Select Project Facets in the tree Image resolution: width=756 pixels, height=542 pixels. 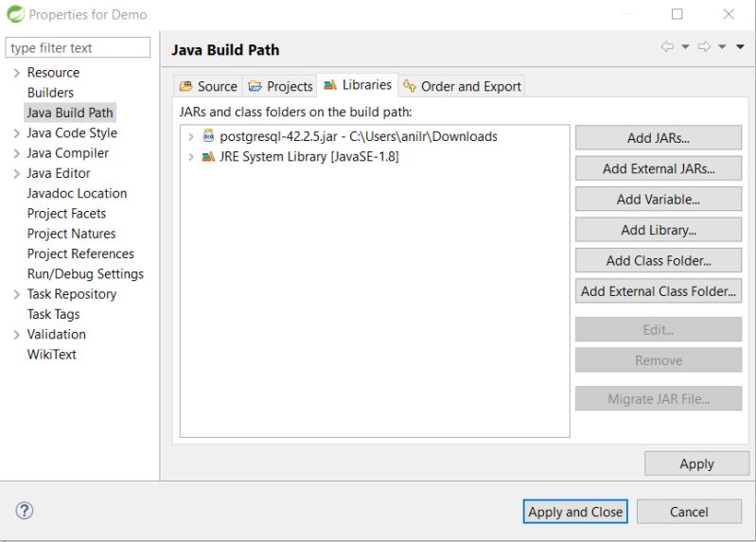(66, 214)
